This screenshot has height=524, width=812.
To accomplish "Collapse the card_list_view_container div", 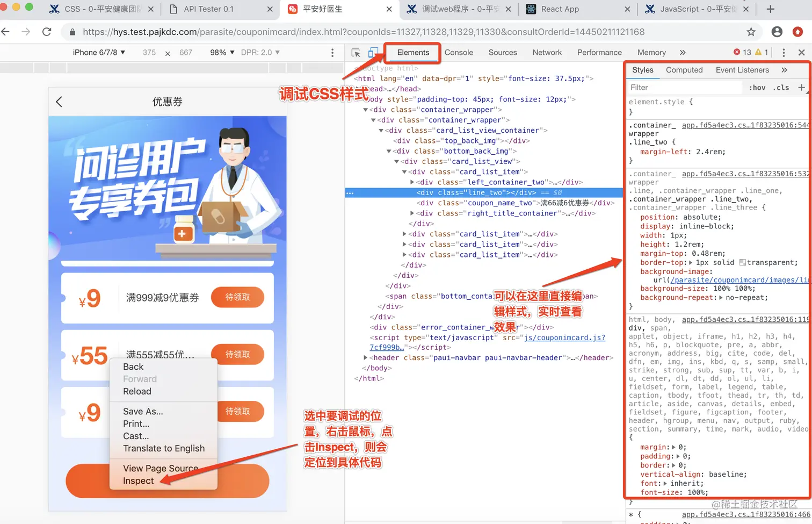I will 381,131.
